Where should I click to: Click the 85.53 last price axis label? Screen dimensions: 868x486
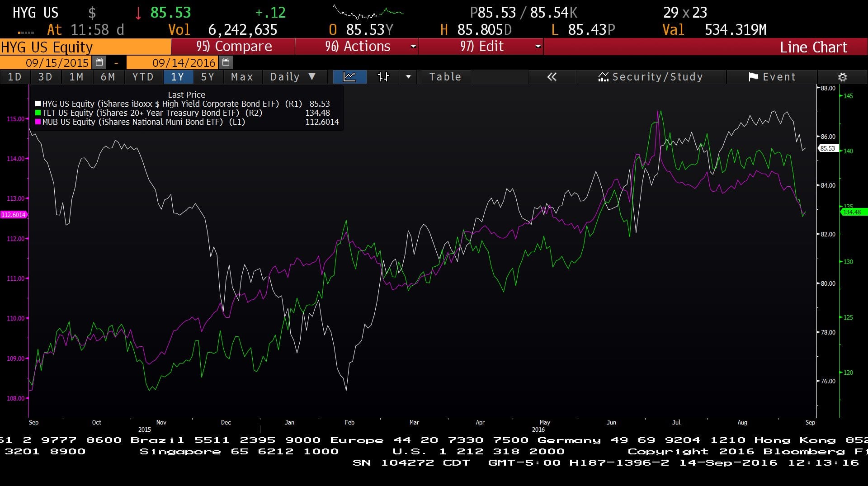point(828,148)
